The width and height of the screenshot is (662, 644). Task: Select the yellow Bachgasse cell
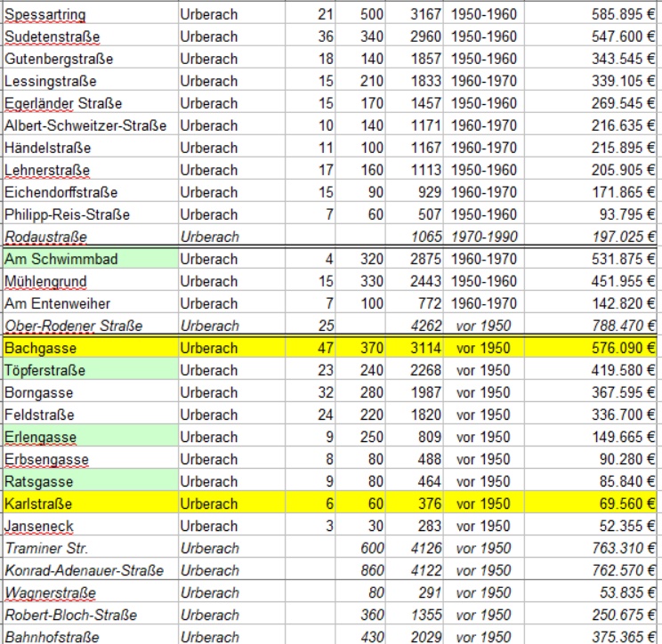(89, 348)
